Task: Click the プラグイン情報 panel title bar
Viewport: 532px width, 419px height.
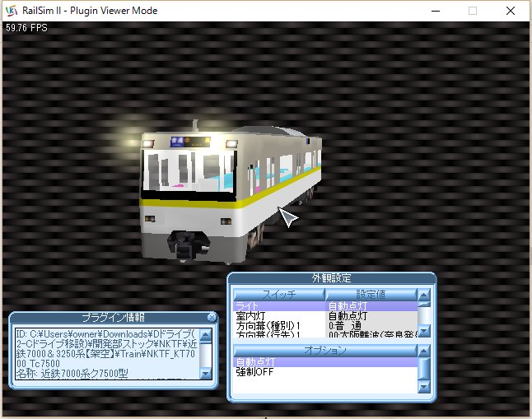Action: 113,318
